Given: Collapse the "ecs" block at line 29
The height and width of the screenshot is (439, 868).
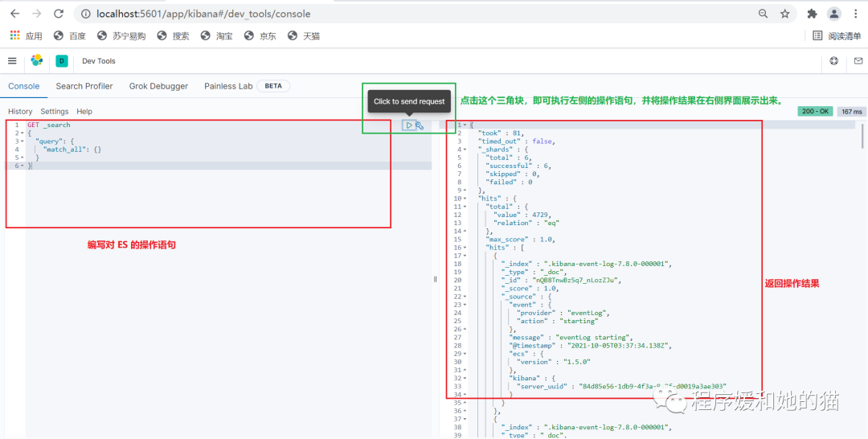Looking at the screenshot, I should [465, 354].
